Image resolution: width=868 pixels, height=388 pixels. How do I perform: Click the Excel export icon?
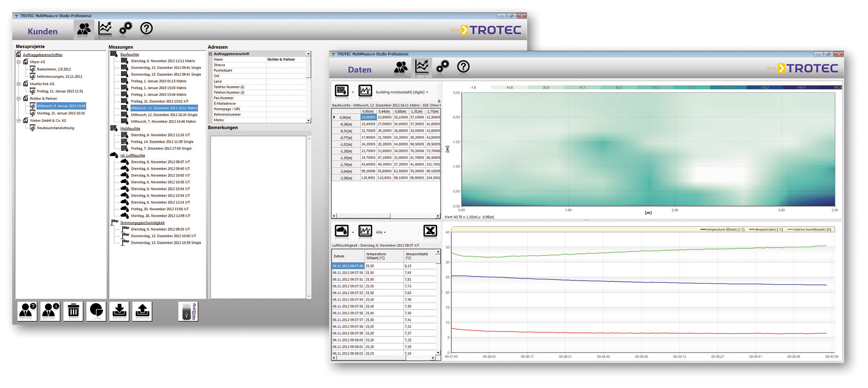point(430,231)
